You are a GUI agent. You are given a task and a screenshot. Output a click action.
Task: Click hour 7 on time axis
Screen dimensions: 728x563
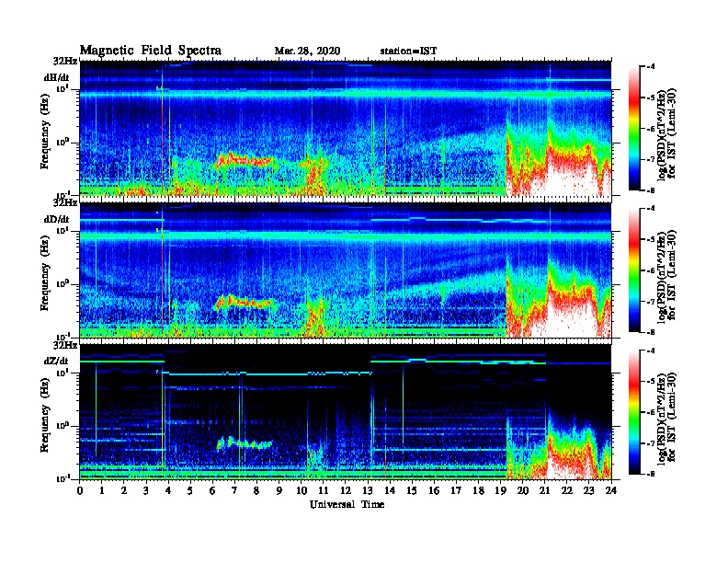(235, 490)
